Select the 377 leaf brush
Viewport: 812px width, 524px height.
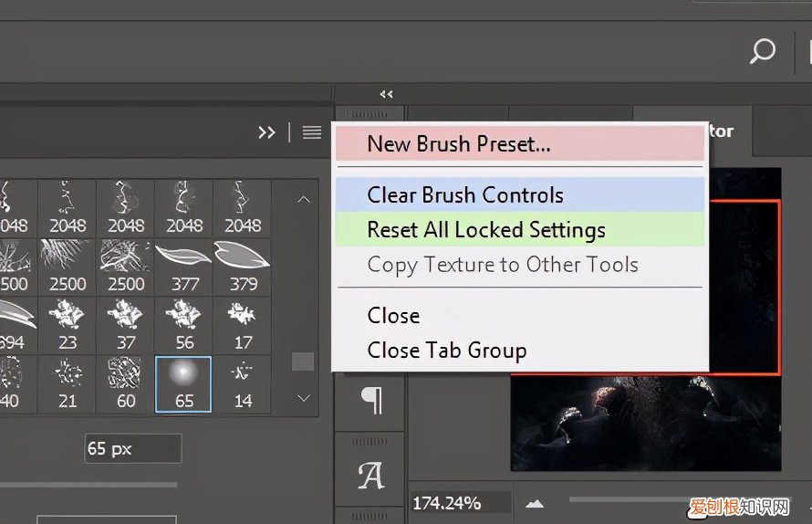pyautogui.click(x=184, y=266)
